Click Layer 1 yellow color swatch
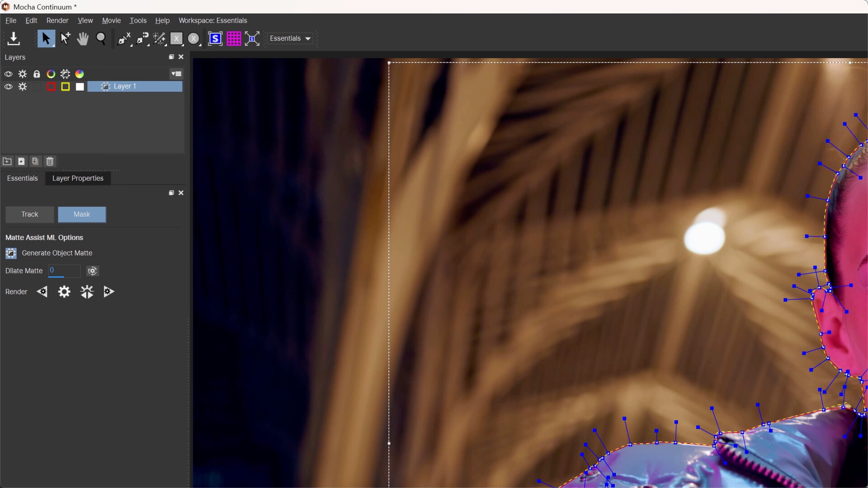 tap(66, 87)
